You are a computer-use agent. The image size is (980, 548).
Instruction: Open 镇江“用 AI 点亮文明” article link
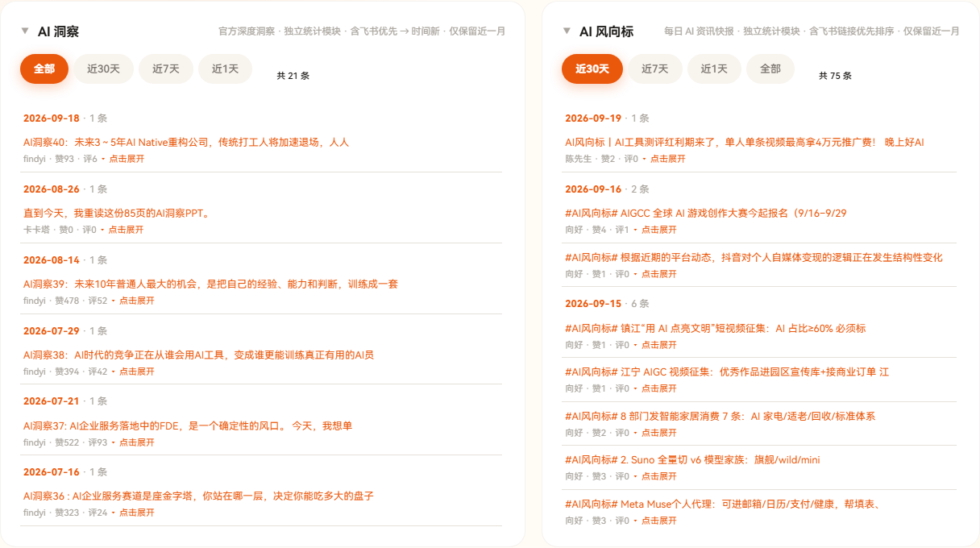click(716, 329)
